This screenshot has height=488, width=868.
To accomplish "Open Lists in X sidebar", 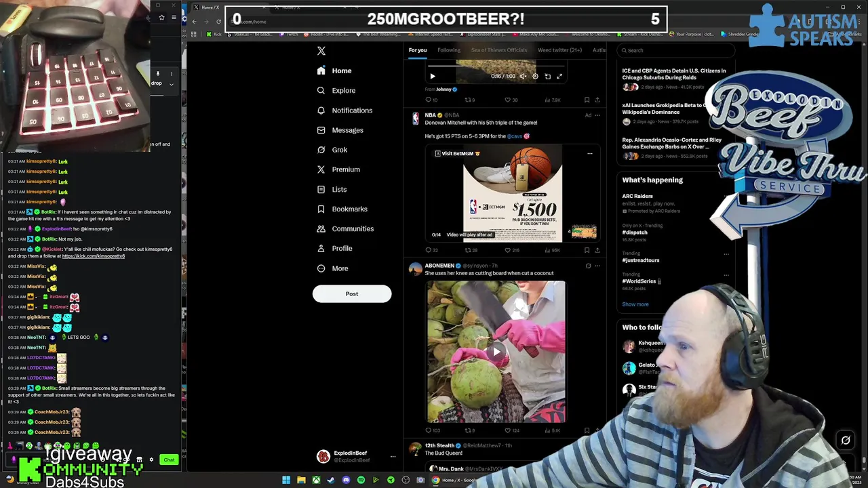I will coord(332,190).
